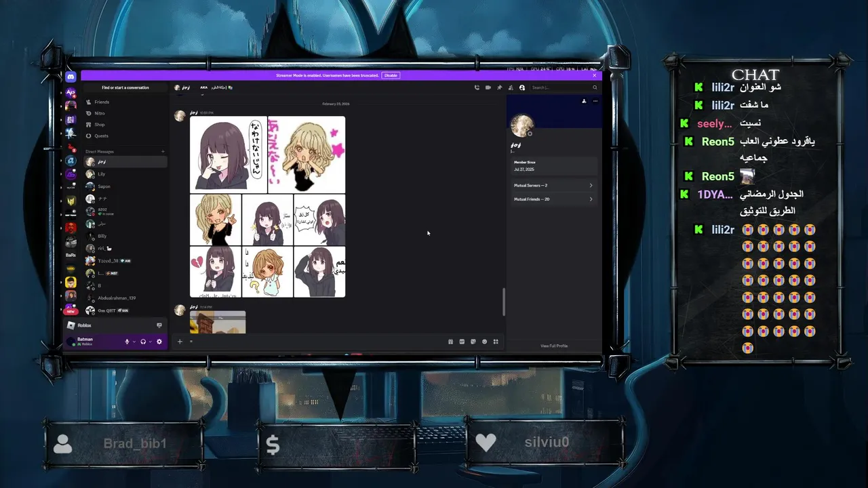Click View Full Profile link
868x488 pixels.
(554, 346)
